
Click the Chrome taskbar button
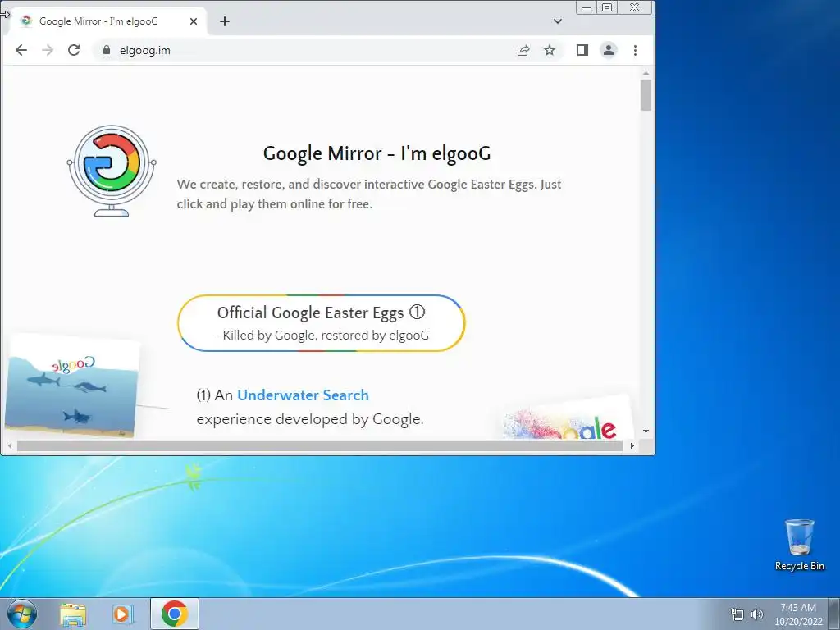click(174, 614)
